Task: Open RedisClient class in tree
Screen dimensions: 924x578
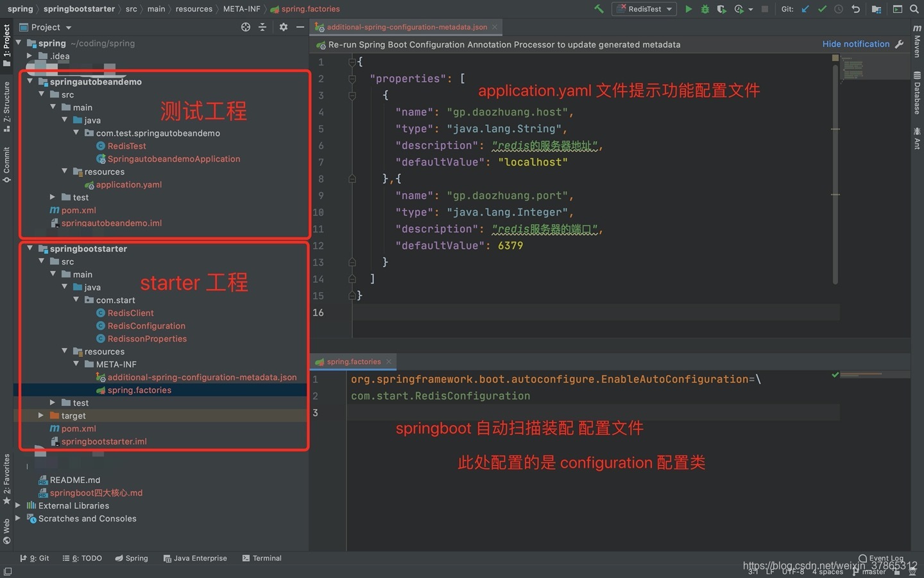Action: tap(130, 313)
